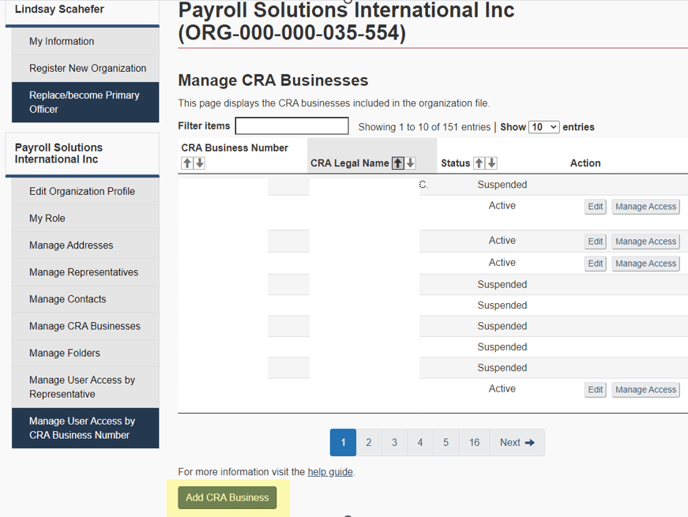
Task: Sort CRA Business Number ascending arrow
Action: point(187,163)
